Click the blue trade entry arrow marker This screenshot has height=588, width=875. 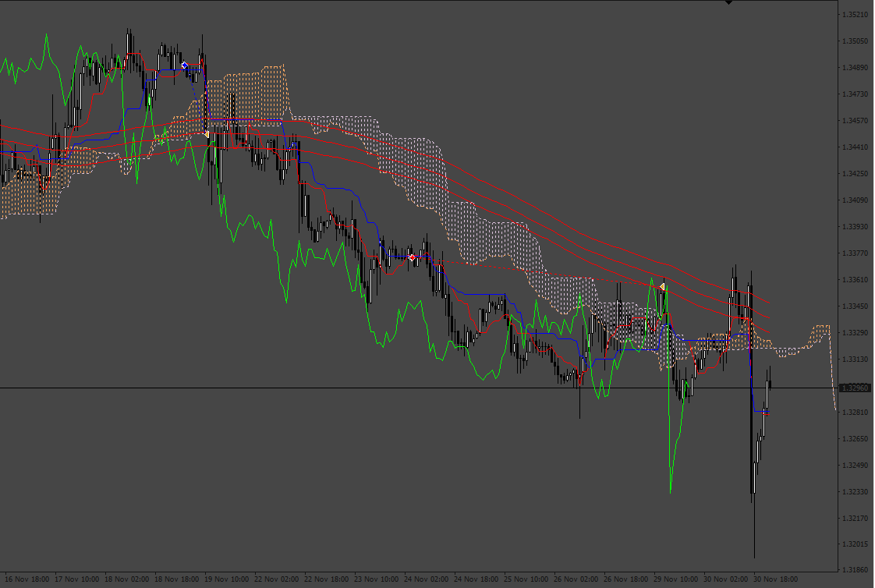[185, 66]
